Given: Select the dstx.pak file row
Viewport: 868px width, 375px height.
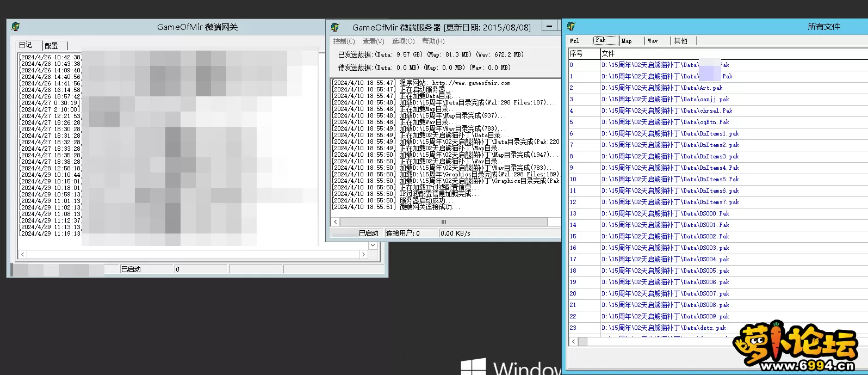Looking at the screenshot, I should coord(718,328).
